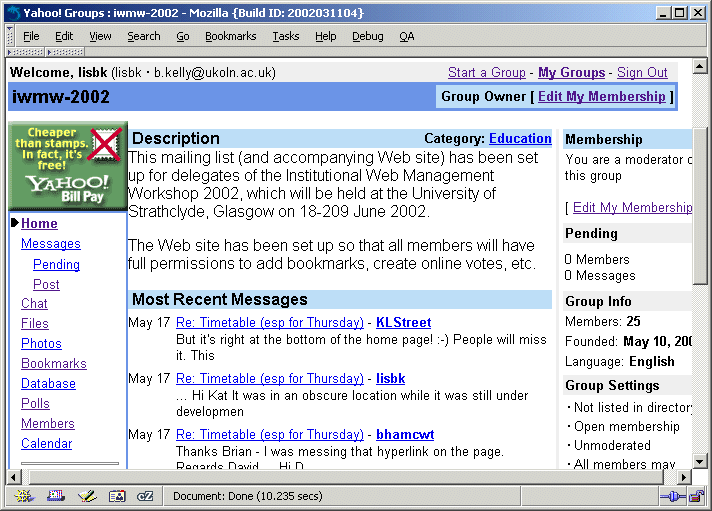Open the File menu
This screenshot has height=511, width=712.
coord(31,36)
